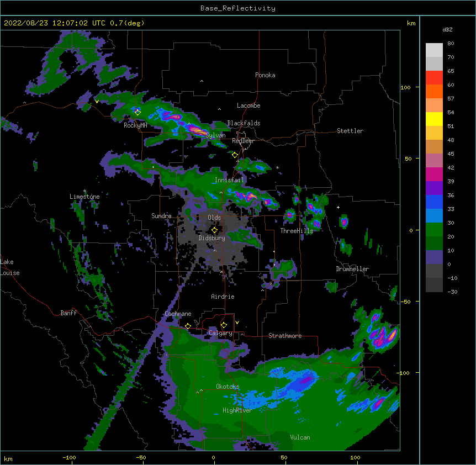Viewport: 476px width, 465px height.
Task: Click the Sylvan label
Action: (215, 135)
